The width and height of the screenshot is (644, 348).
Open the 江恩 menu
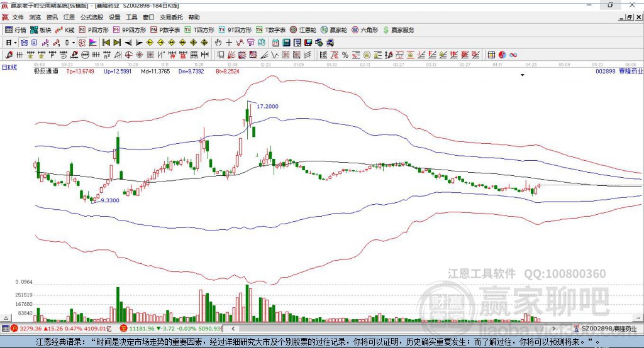tap(69, 17)
